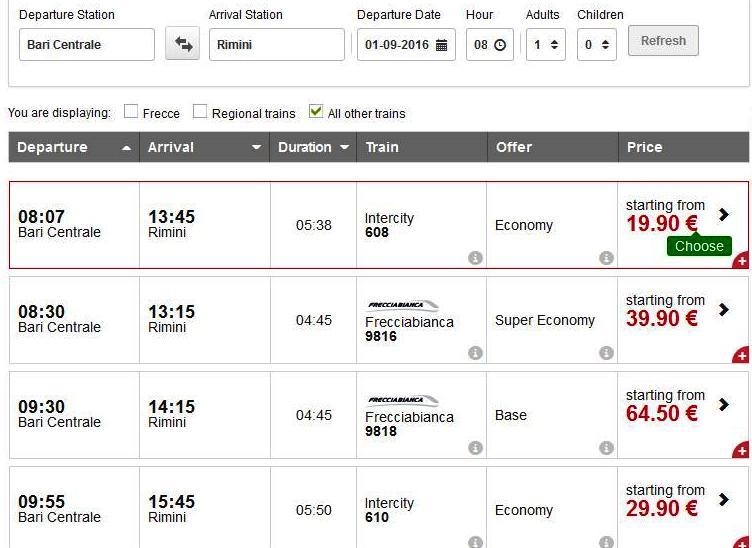752x548 pixels.
Task: Sort results by Duration column
Action: 313,147
